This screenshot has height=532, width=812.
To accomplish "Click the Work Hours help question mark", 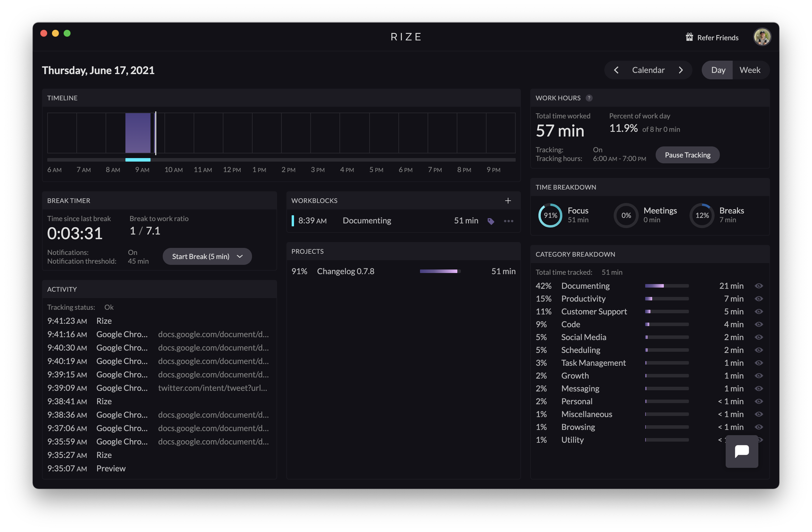I will pos(589,98).
